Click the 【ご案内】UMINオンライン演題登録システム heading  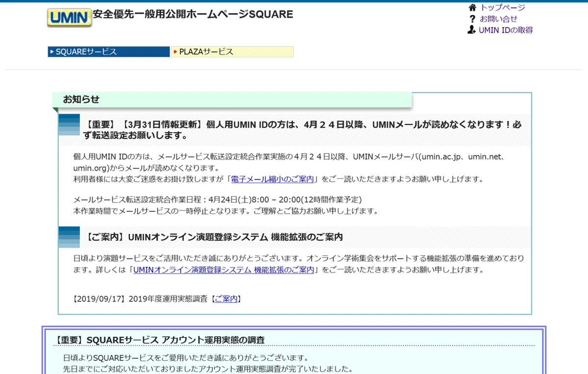click(x=214, y=237)
